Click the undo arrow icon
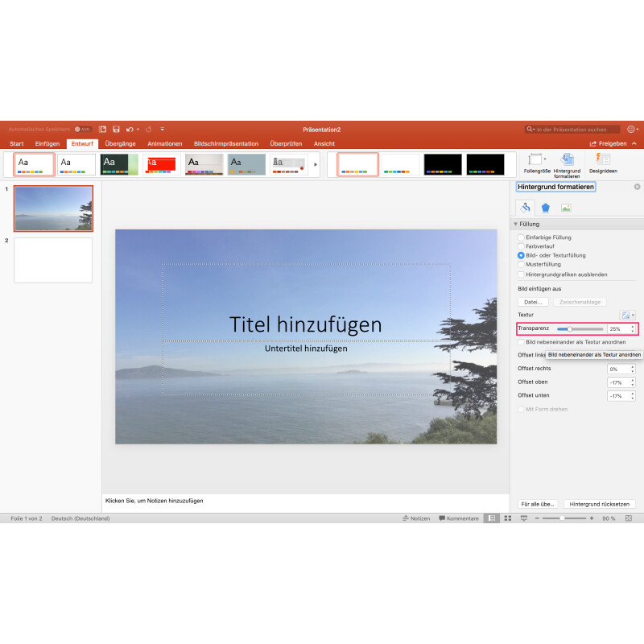 pos(128,129)
